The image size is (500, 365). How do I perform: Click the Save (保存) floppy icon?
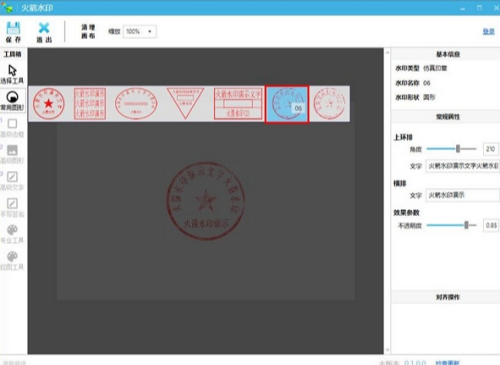(13, 28)
